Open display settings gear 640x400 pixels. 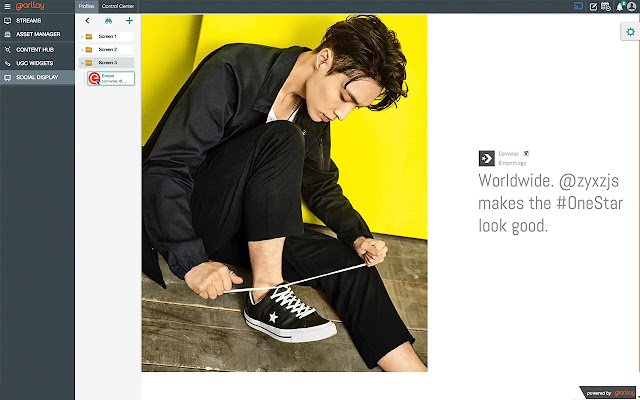[631, 31]
